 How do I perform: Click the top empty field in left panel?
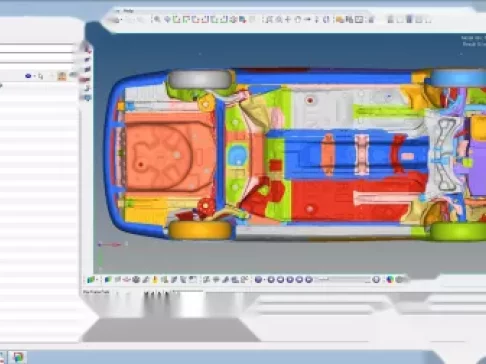[x=37, y=48]
